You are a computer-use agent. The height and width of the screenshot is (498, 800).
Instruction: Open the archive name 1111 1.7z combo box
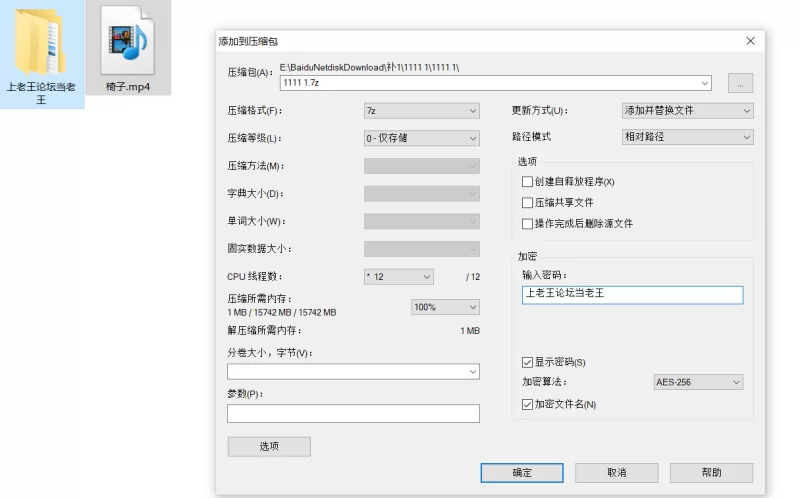495,83
